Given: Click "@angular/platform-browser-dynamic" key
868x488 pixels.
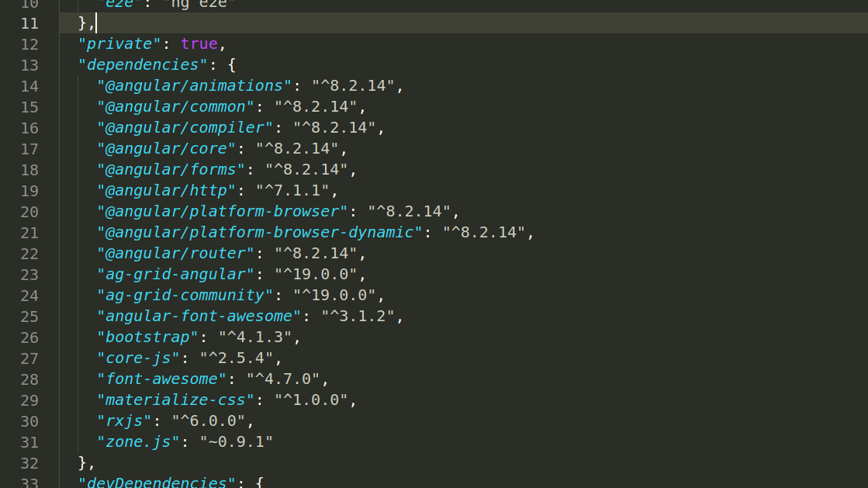Looking at the screenshot, I should (259, 233).
